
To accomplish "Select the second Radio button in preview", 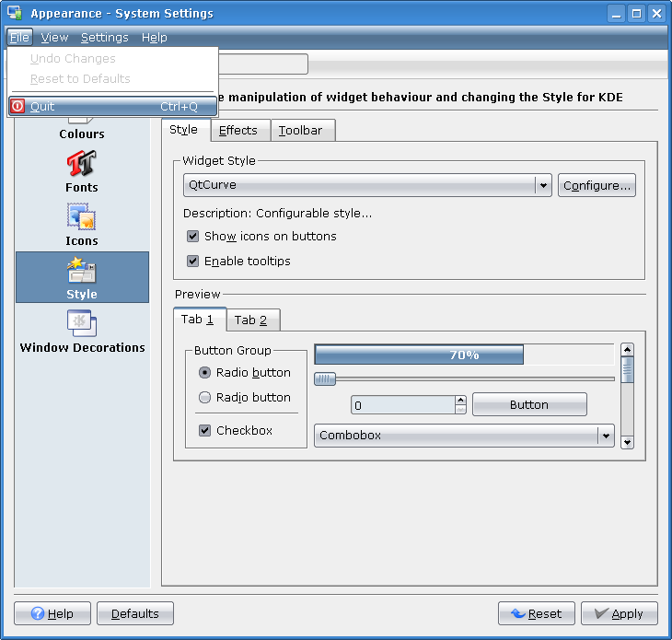I will [x=205, y=398].
